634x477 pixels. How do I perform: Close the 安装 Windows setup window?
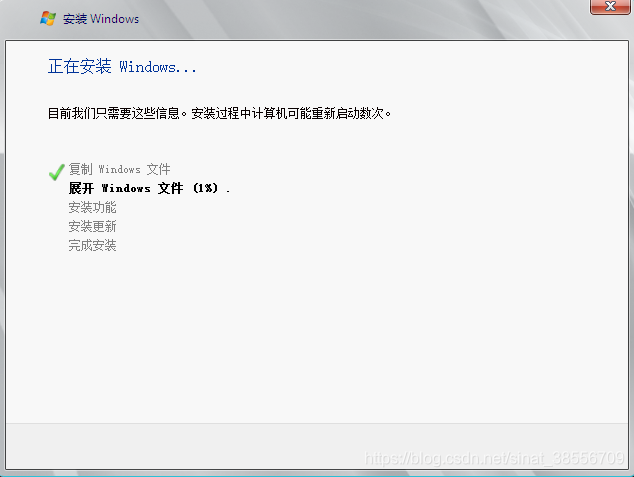click(x=610, y=6)
